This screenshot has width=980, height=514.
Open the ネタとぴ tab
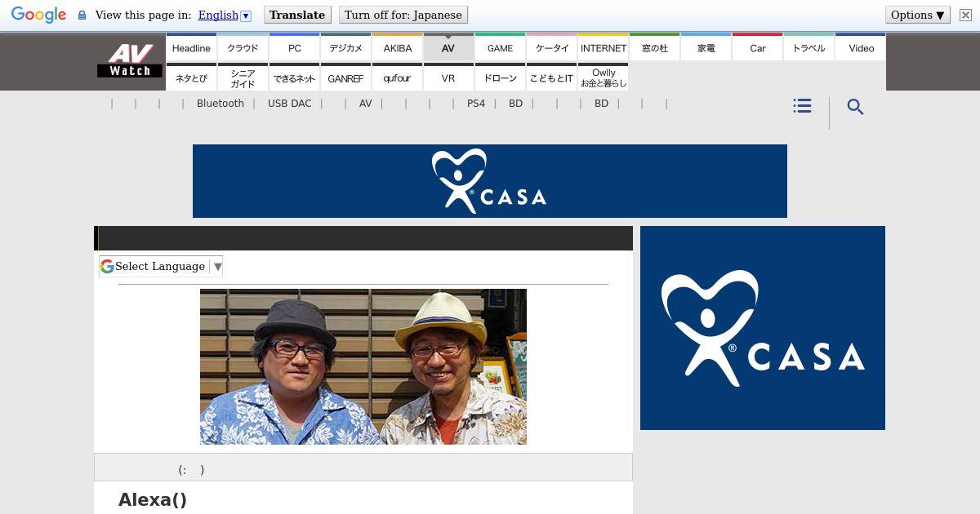pos(191,78)
